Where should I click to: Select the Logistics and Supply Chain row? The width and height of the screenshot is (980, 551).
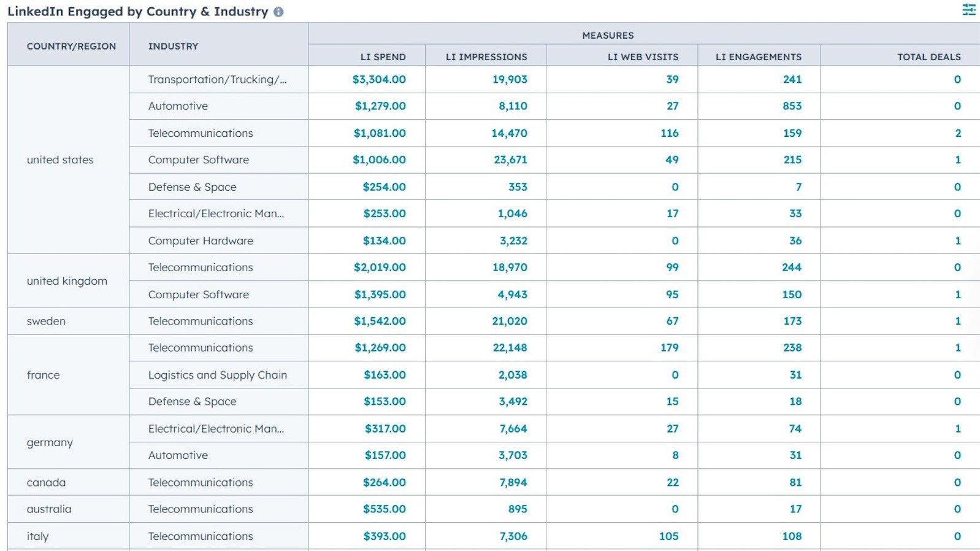(x=217, y=375)
